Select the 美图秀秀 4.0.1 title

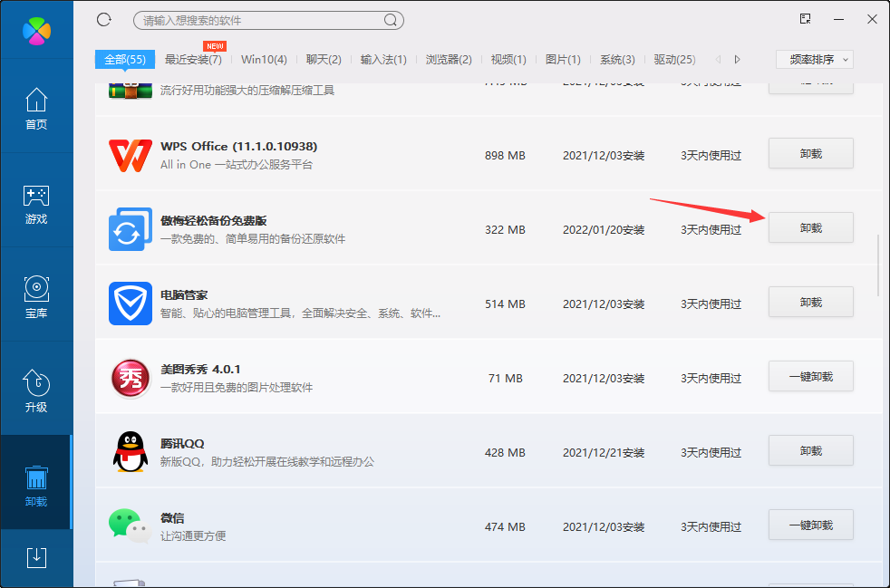pyautogui.click(x=200, y=370)
